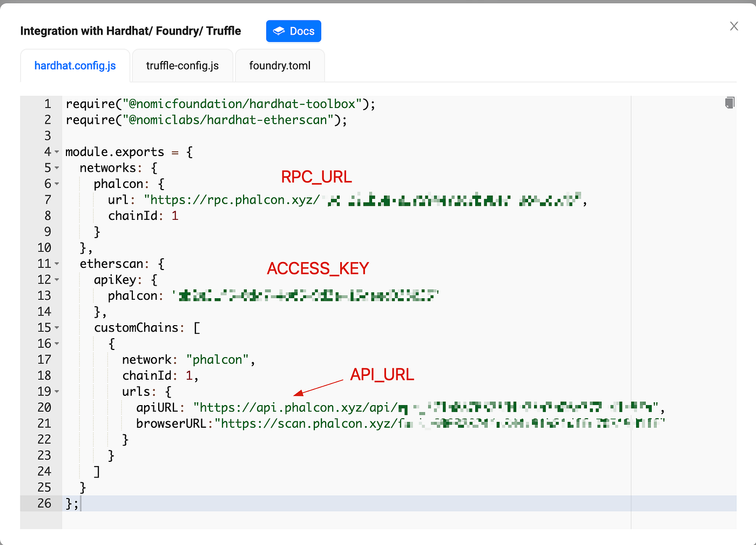Screen dimensions: 756x545
Task: Switch to the truffle-config.js tab
Action: [x=183, y=66]
